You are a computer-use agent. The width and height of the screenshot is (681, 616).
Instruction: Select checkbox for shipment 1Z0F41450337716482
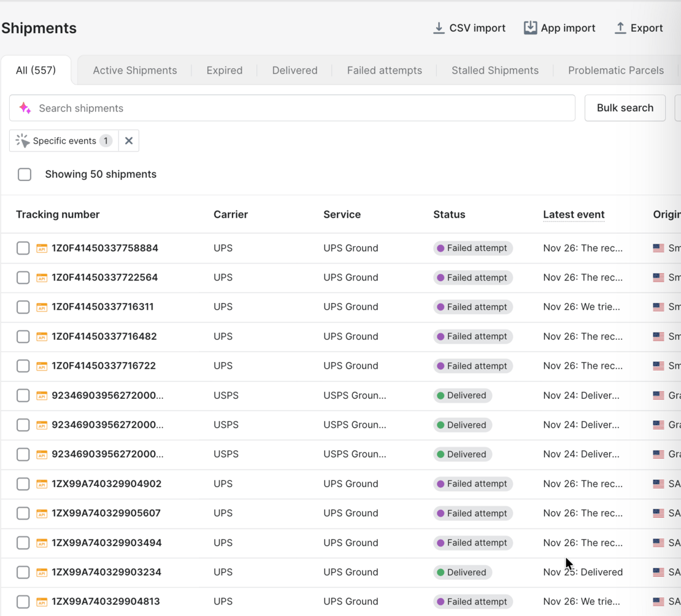pyautogui.click(x=23, y=337)
